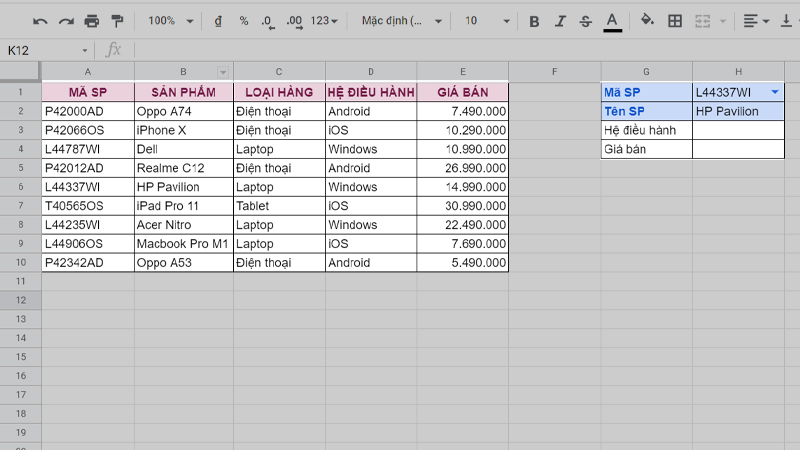Select the Hệ điều hành label in column G
This screenshot has width=800, height=450.
point(646,130)
